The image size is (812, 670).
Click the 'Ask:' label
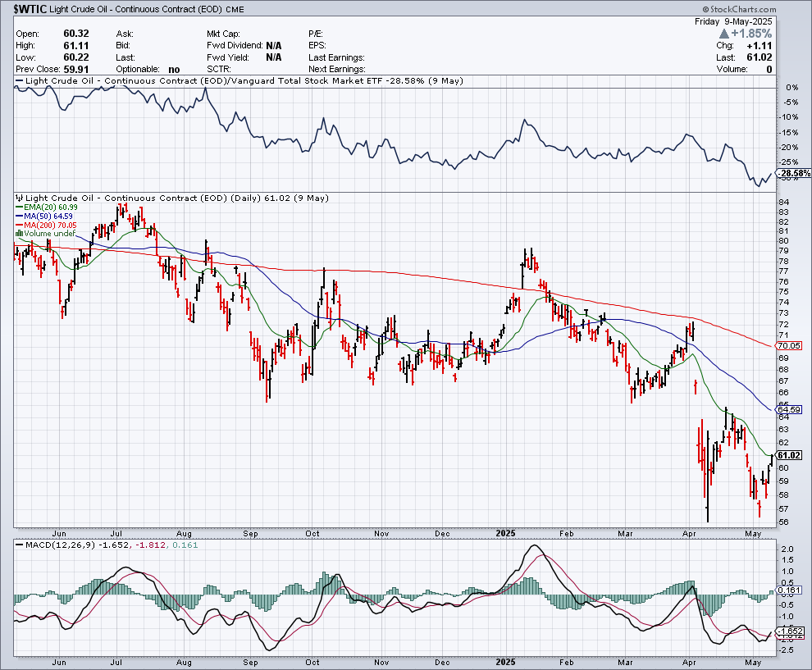pos(125,34)
